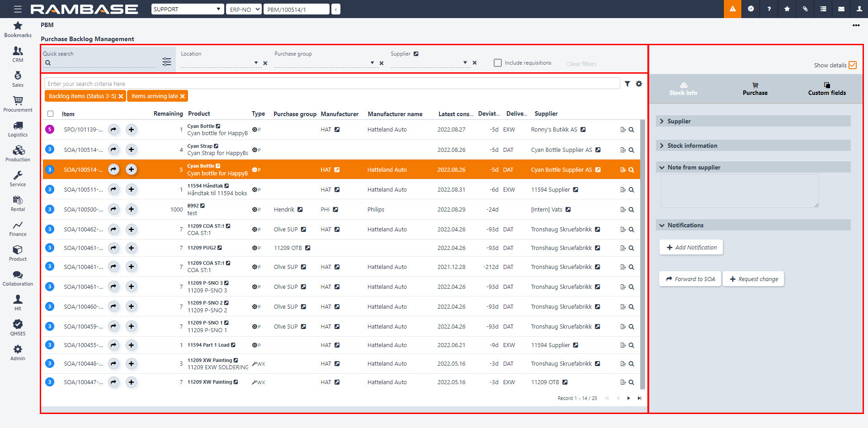Click the plus button on SPO/101139 row
The height and width of the screenshot is (428, 868).
tap(131, 130)
